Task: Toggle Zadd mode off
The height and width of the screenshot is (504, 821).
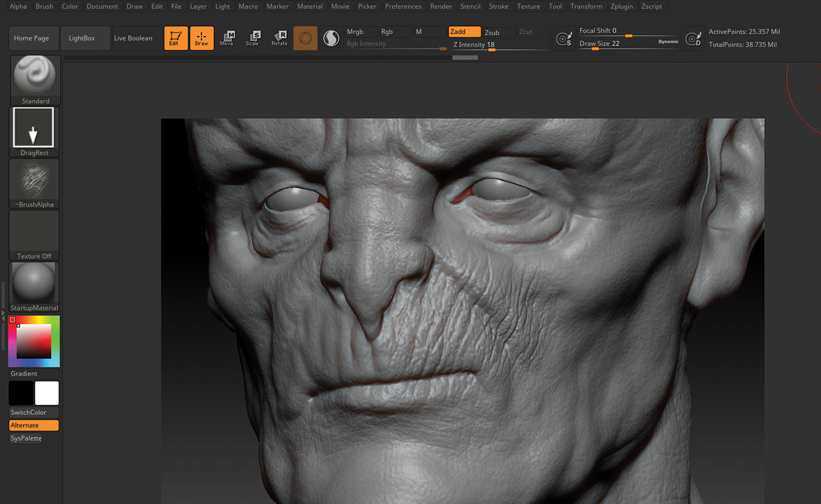Action: [x=465, y=32]
